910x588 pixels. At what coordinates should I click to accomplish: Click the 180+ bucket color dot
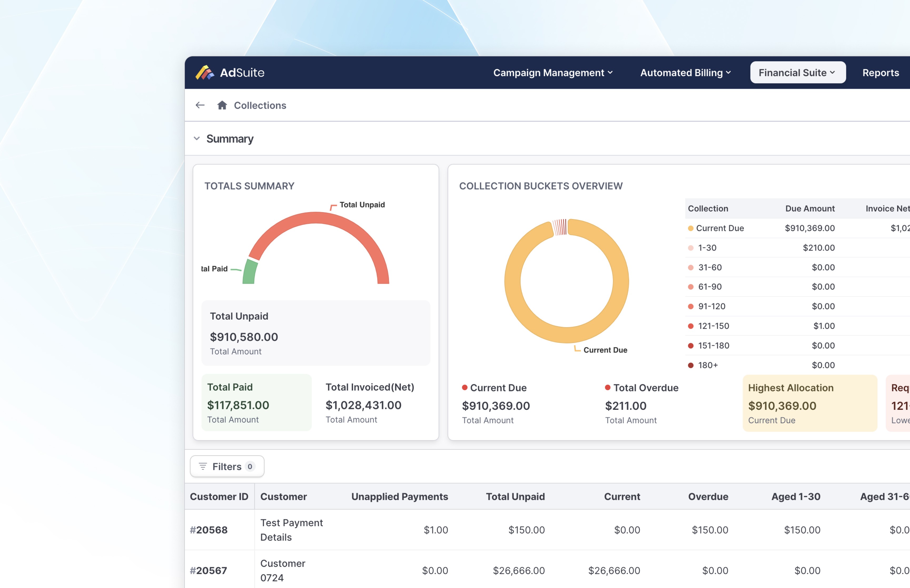(690, 365)
